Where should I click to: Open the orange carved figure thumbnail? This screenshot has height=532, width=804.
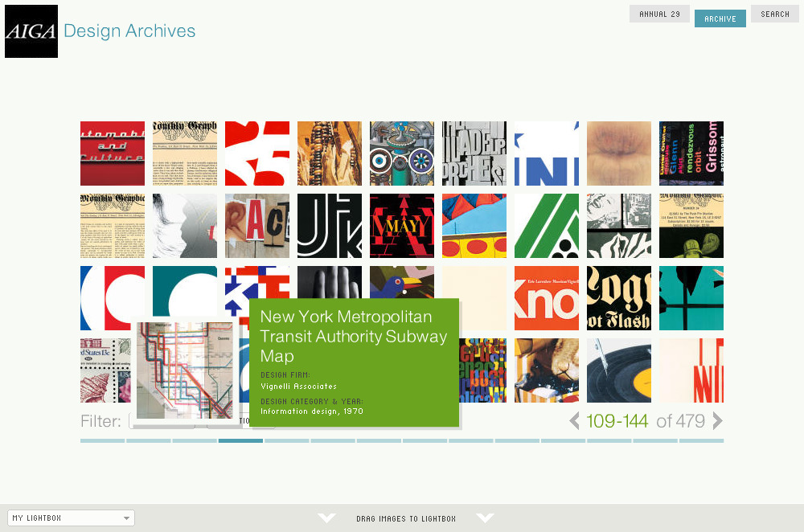(x=329, y=153)
